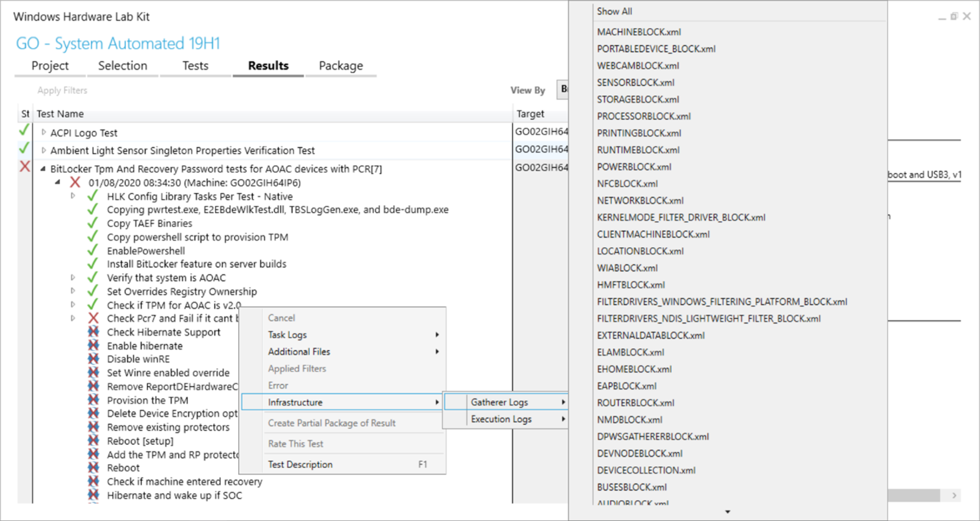Click Rate This Test button
Image resolution: width=980 pixels, height=521 pixels.
pos(295,443)
